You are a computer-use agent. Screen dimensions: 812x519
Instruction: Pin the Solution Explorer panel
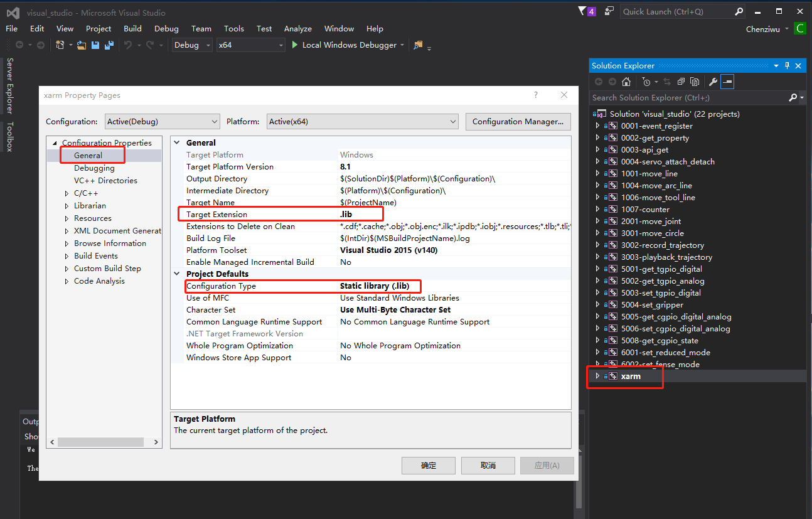click(x=787, y=65)
